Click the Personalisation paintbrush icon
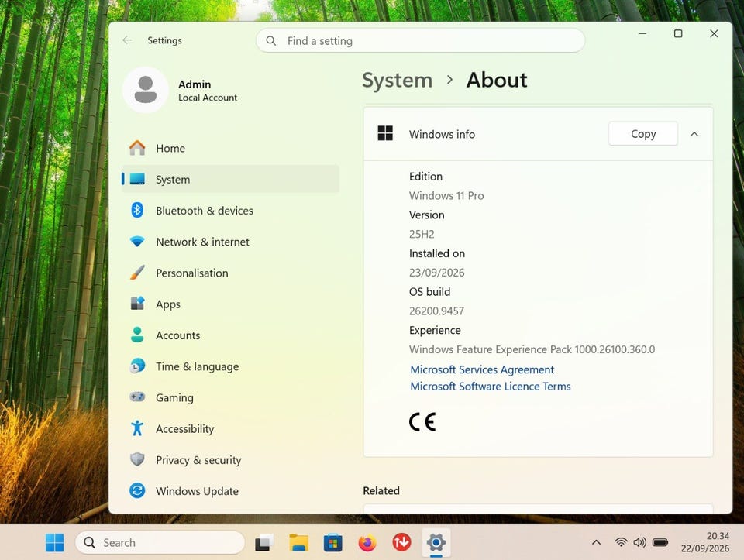The width and height of the screenshot is (744, 560). click(137, 273)
